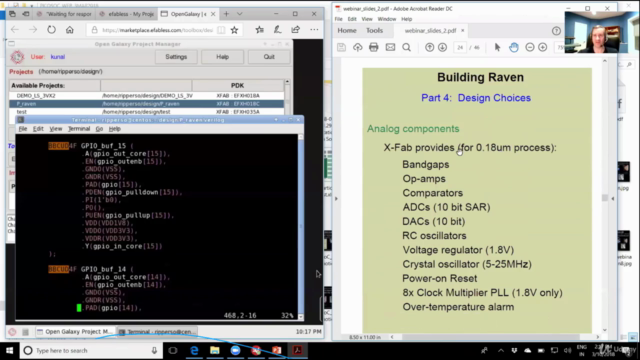The height and width of the screenshot is (360, 640).
Task: Go to next PDF page
Action: pyautogui.click(x=442, y=47)
